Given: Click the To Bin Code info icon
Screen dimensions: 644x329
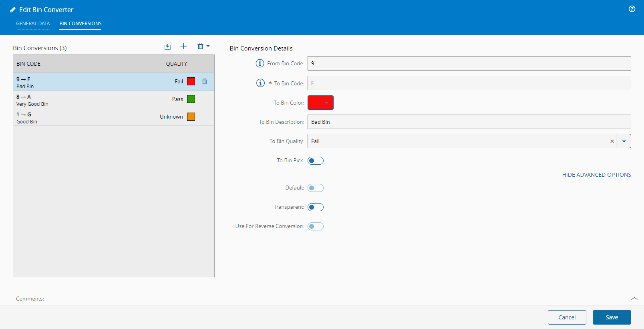Looking at the screenshot, I should pos(260,83).
